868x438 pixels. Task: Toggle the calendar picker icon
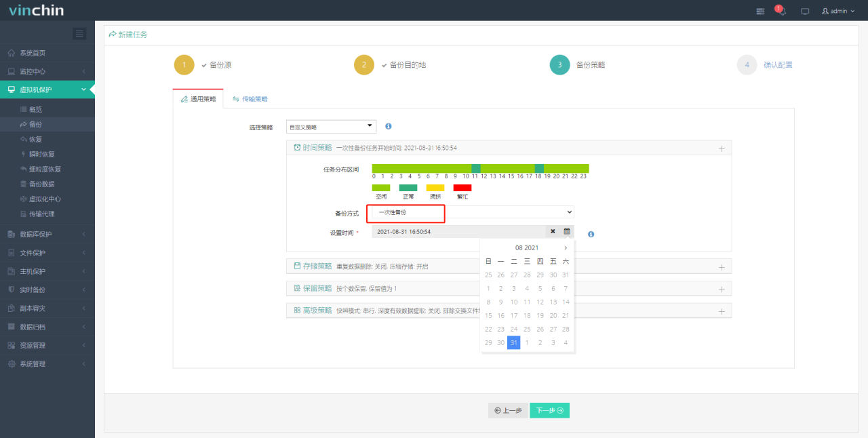pyautogui.click(x=567, y=231)
